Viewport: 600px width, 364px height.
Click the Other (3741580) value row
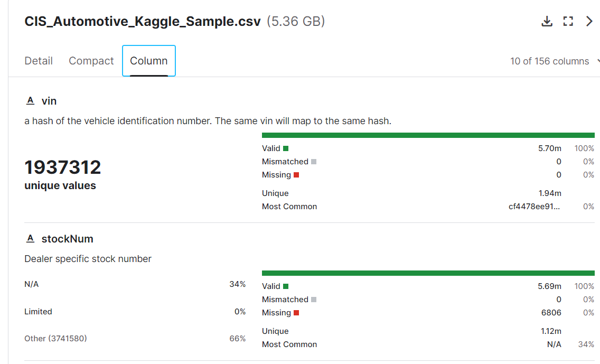pos(135,338)
